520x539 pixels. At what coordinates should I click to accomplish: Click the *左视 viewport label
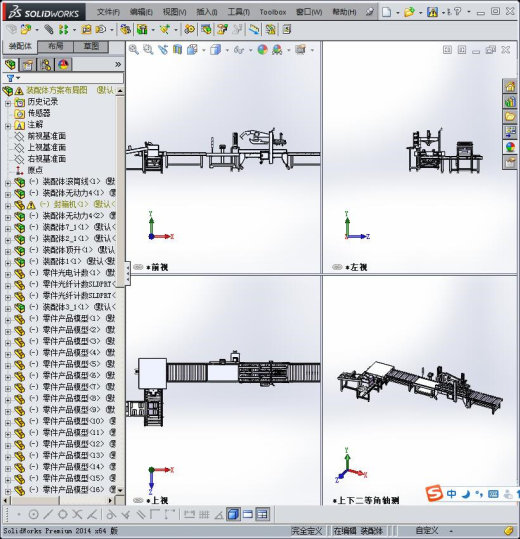click(x=356, y=267)
